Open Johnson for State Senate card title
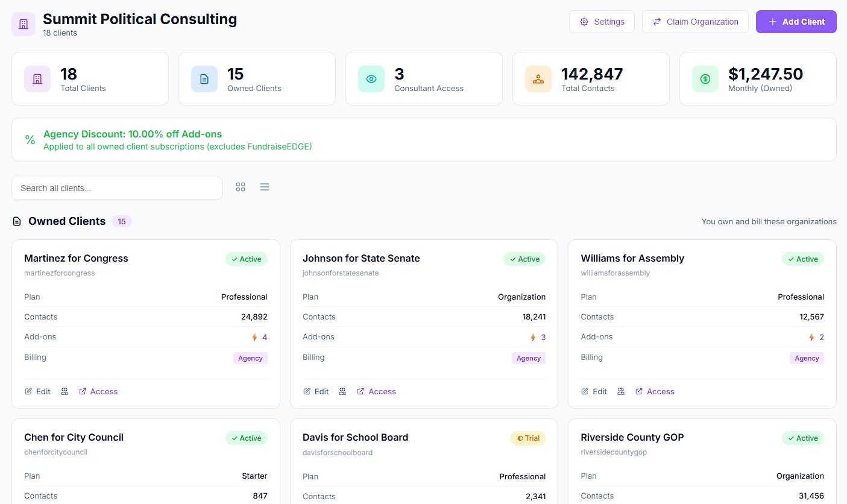This screenshot has height=504, width=847. tap(361, 258)
